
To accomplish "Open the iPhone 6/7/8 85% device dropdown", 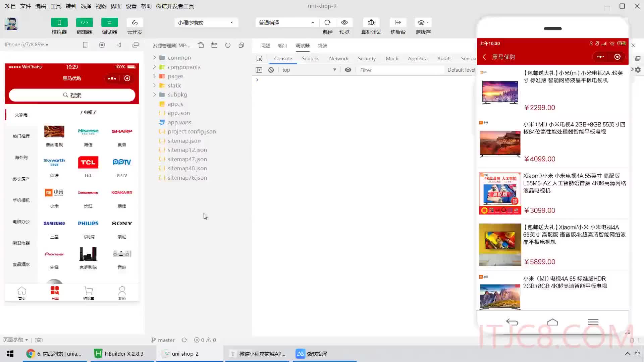I will click(26, 45).
